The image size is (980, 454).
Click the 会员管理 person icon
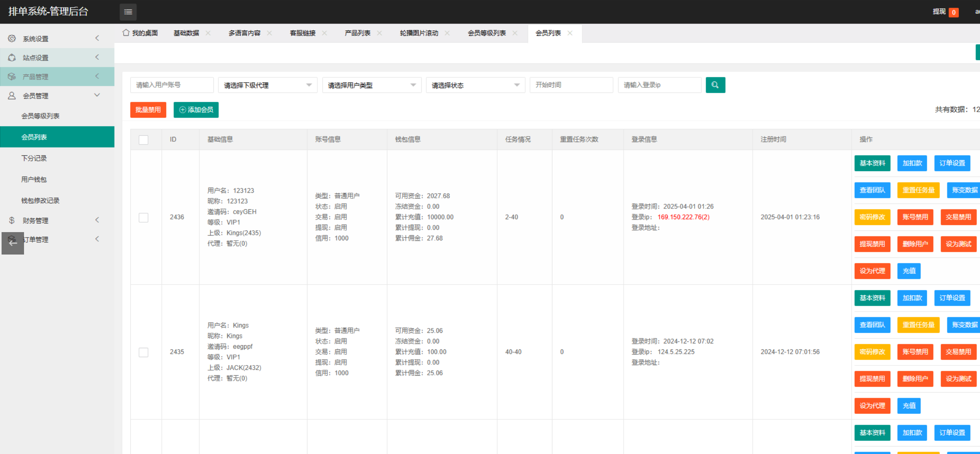[12, 96]
